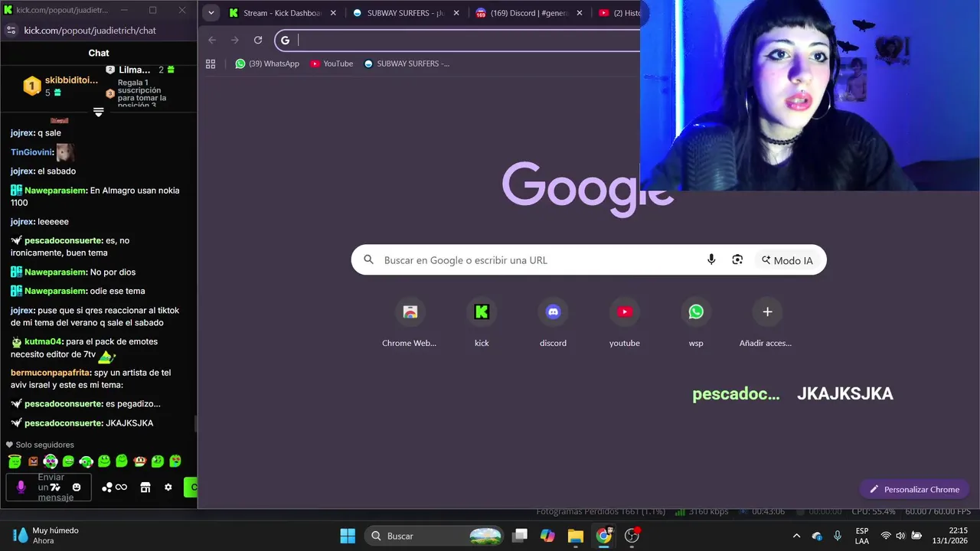Open Google Lens image search icon
Viewport: 980px width, 551px height.
pyautogui.click(x=737, y=260)
